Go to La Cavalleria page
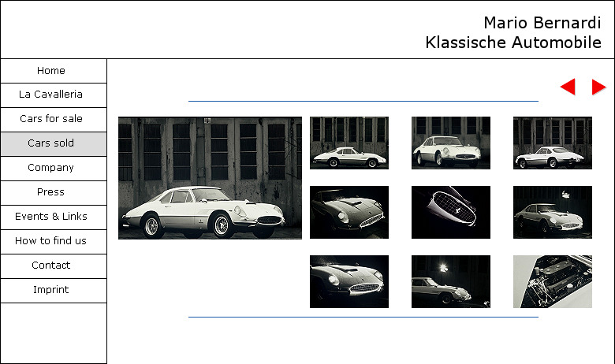This screenshot has width=615, height=364. [54, 95]
